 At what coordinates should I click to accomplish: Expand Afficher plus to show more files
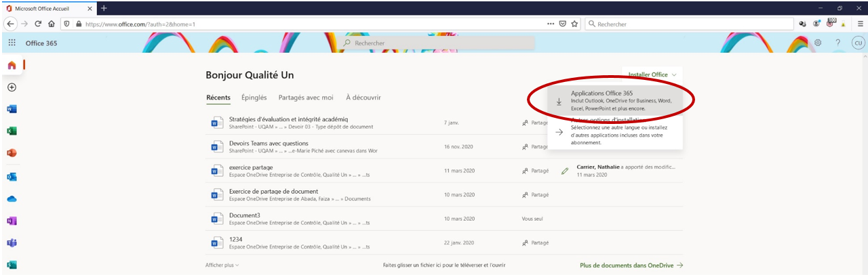[222, 265]
